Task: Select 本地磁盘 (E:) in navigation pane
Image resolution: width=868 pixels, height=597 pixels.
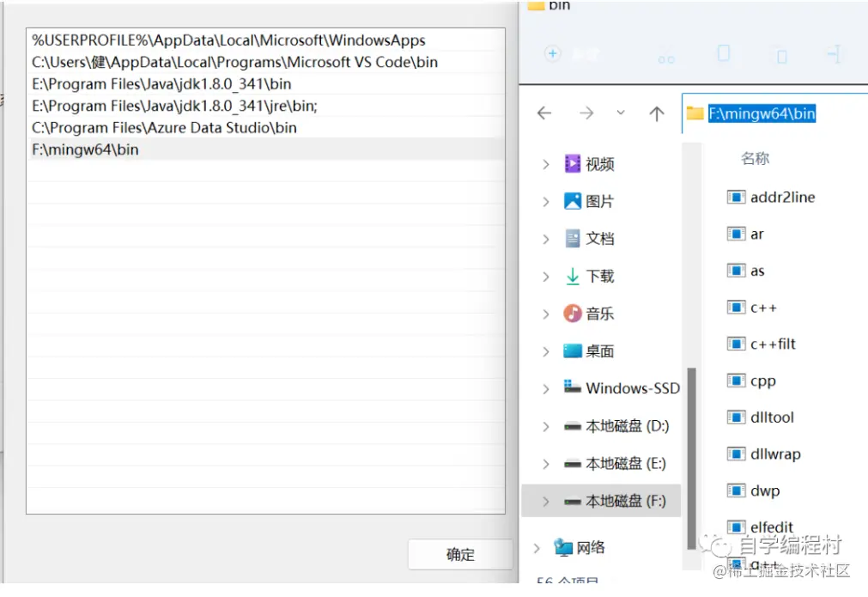Action: point(615,463)
